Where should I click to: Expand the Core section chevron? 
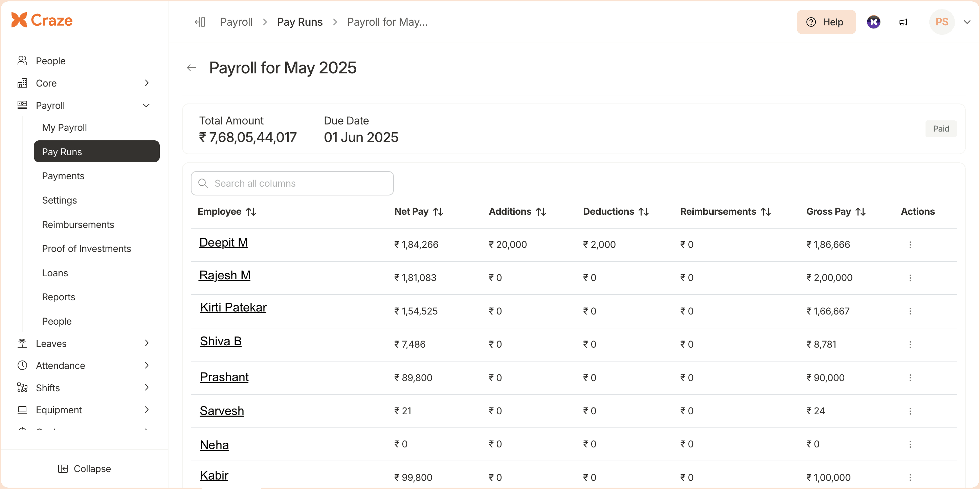[147, 83]
